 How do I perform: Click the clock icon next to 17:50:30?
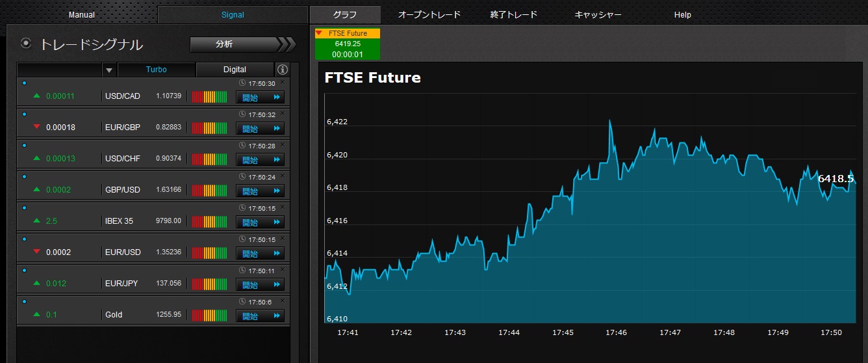[x=242, y=83]
